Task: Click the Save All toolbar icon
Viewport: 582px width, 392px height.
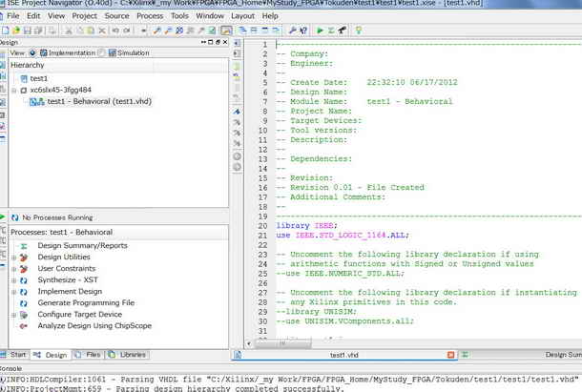Action: (38, 31)
